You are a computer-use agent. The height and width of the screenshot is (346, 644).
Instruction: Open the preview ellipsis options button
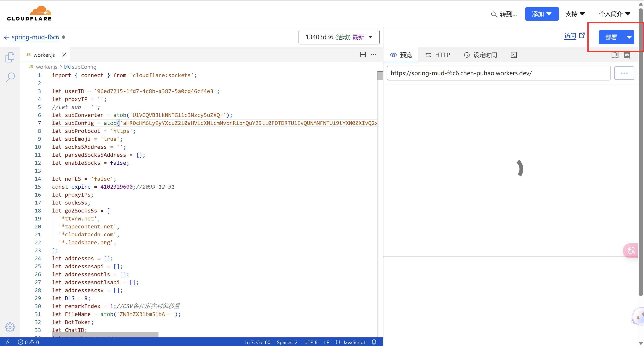624,73
